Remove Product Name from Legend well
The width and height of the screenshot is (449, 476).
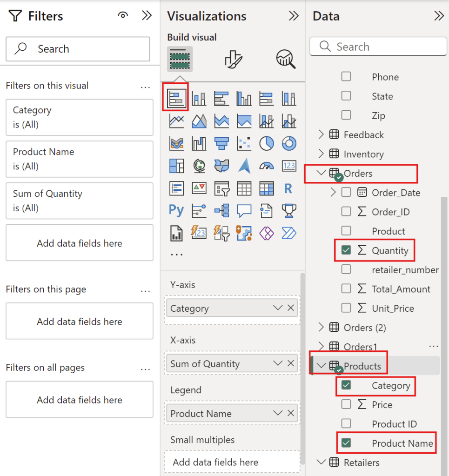(291, 413)
